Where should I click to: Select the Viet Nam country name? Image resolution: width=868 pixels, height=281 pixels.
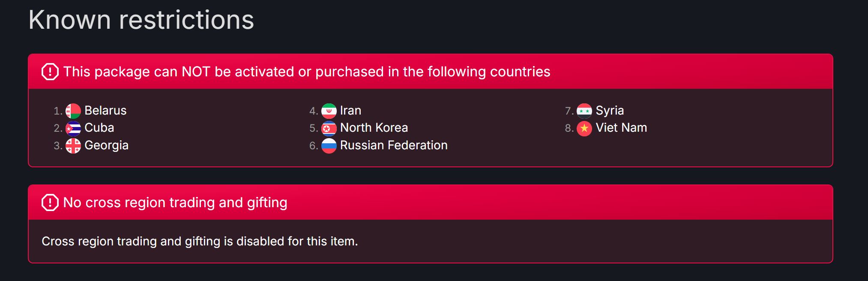coord(621,128)
